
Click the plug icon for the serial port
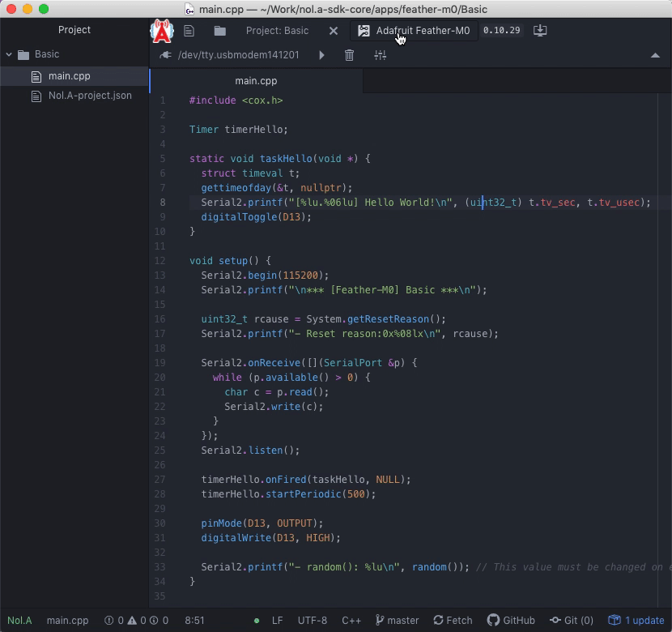165,55
